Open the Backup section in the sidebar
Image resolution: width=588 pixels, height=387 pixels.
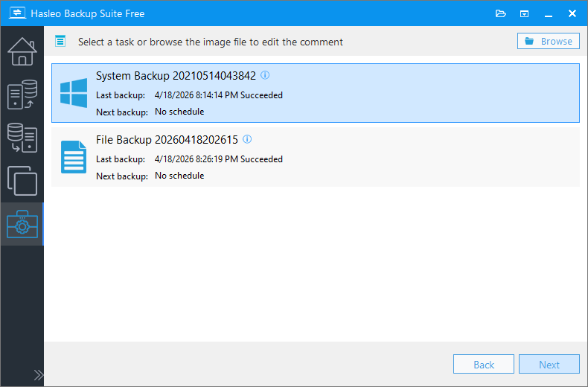[x=22, y=95]
